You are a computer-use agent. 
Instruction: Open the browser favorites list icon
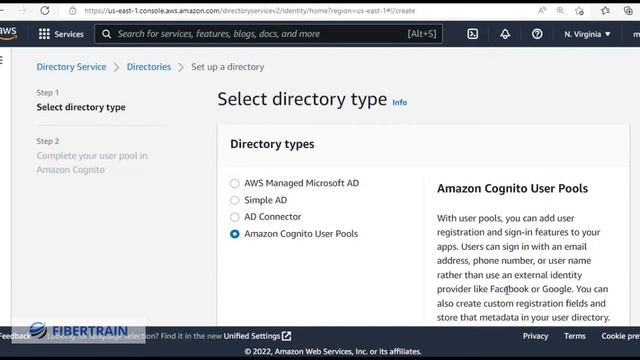tap(605, 11)
